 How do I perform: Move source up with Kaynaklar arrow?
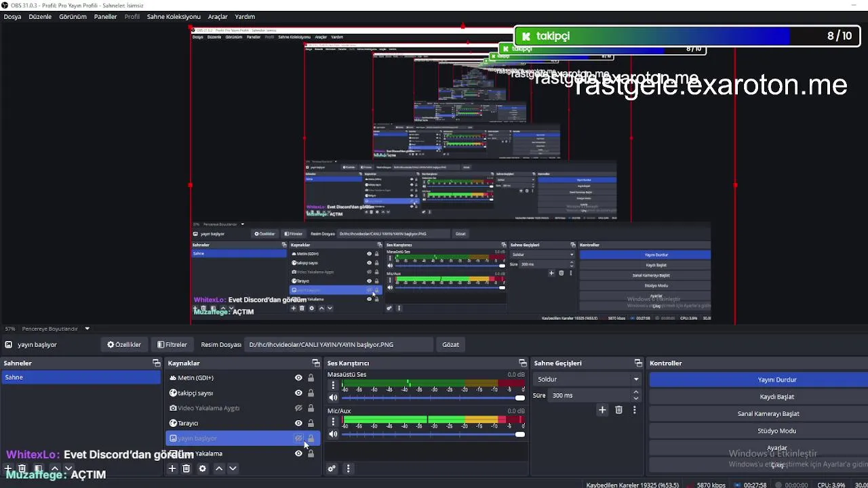click(x=219, y=468)
